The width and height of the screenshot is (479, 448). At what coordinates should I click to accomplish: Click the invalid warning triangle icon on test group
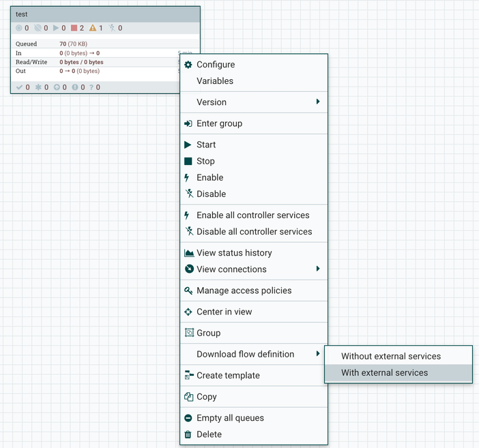pyautogui.click(x=93, y=28)
